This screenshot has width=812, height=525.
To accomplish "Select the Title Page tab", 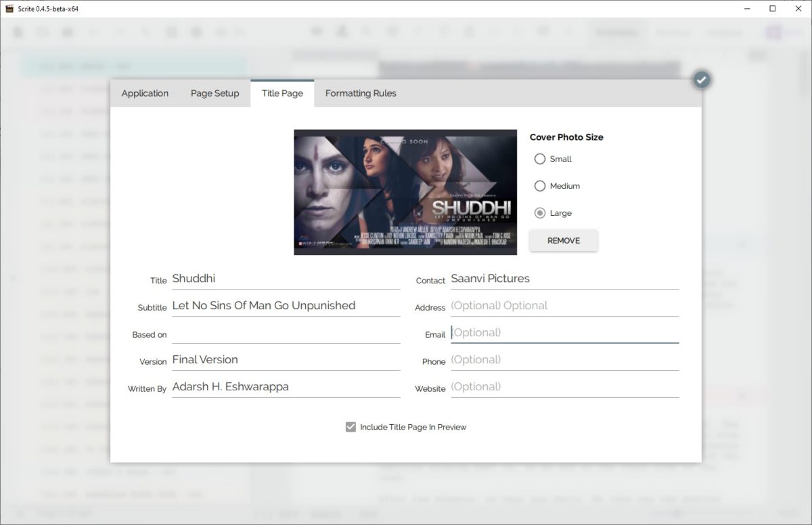I will click(x=282, y=93).
